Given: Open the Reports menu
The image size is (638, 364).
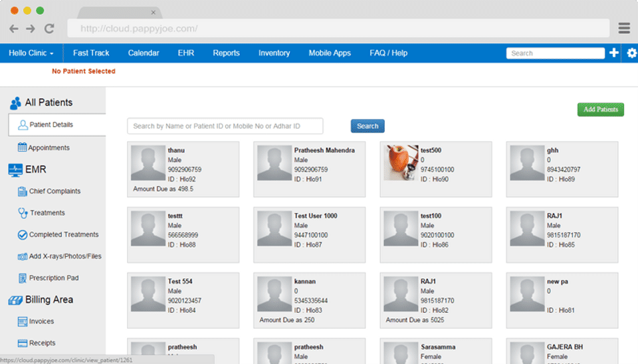Looking at the screenshot, I should pyautogui.click(x=226, y=53).
